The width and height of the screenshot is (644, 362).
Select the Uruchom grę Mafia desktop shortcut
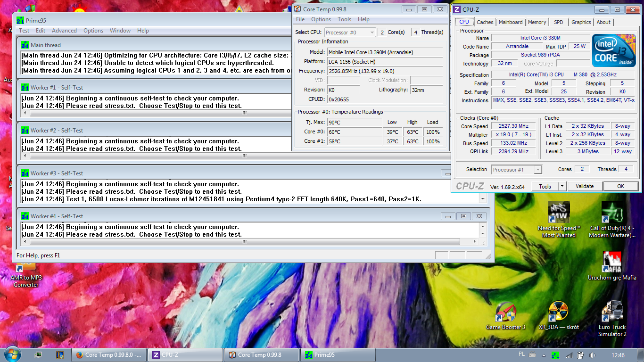click(612, 266)
